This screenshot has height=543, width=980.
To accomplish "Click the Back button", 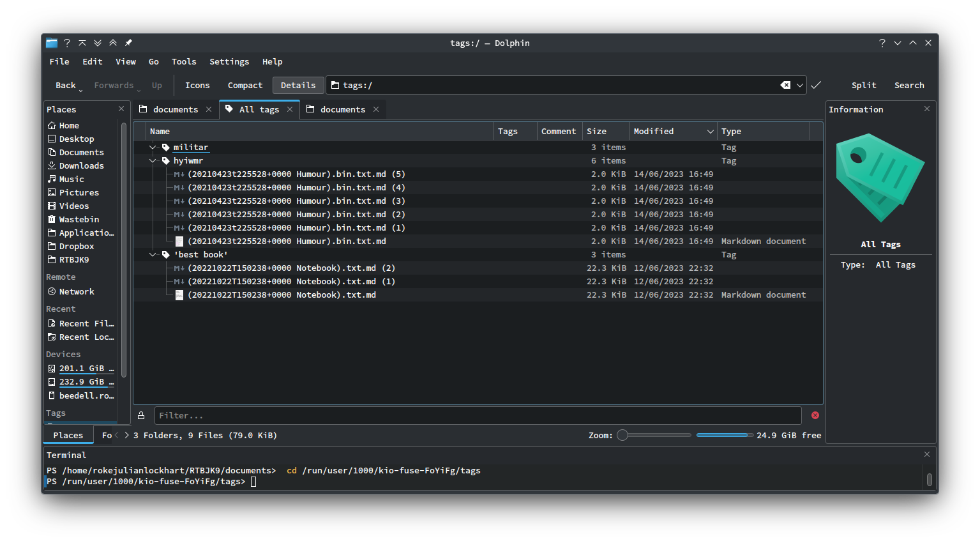I will pos(65,86).
